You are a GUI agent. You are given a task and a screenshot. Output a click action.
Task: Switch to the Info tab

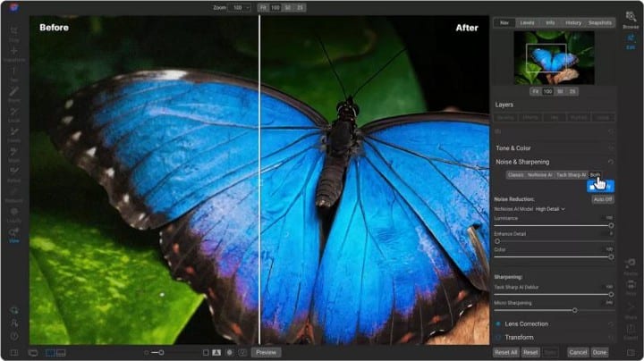pyautogui.click(x=550, y=23)
